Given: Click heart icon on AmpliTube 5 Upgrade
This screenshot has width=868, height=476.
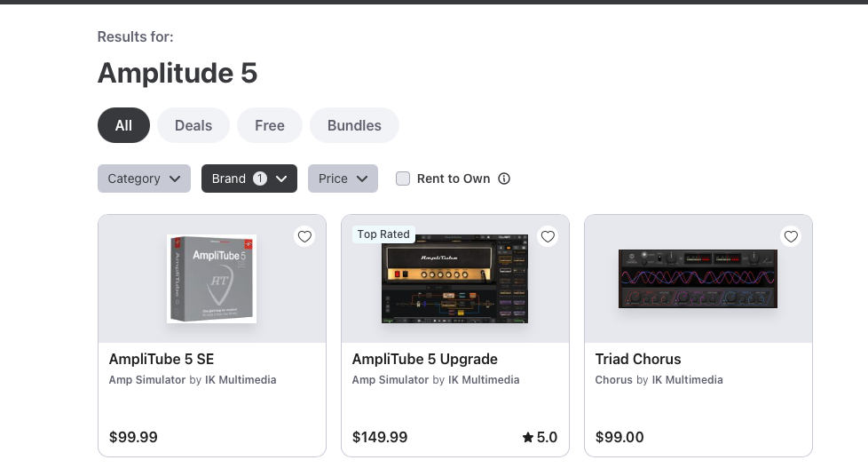Looking at the screenshot, I should tap(548, 236).
